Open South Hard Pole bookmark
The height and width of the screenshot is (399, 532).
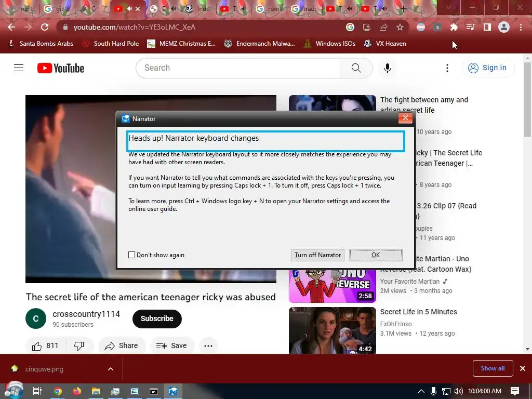111,44
